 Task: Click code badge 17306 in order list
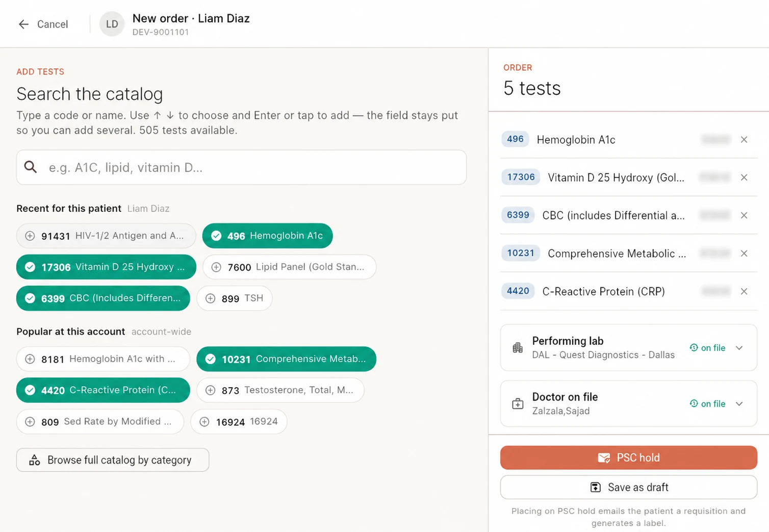click(x=521, y=177)
